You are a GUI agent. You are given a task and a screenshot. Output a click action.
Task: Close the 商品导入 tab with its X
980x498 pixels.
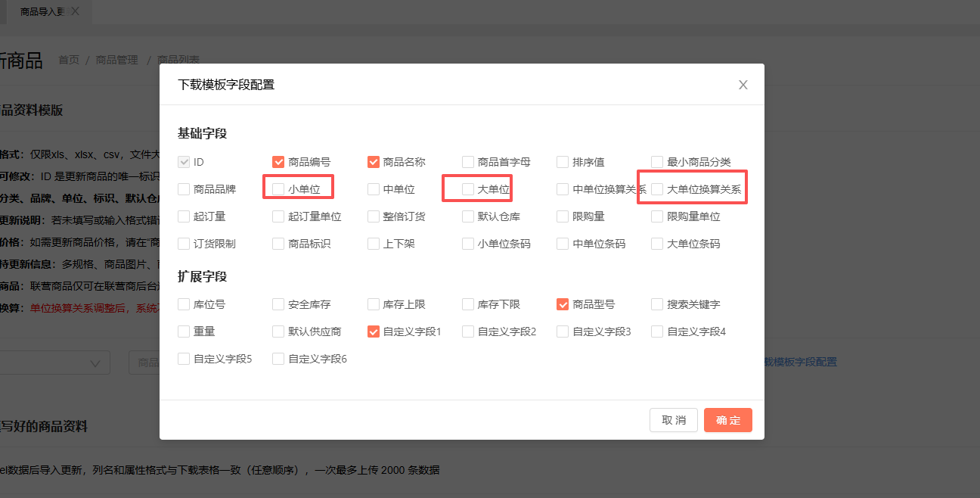75,11
